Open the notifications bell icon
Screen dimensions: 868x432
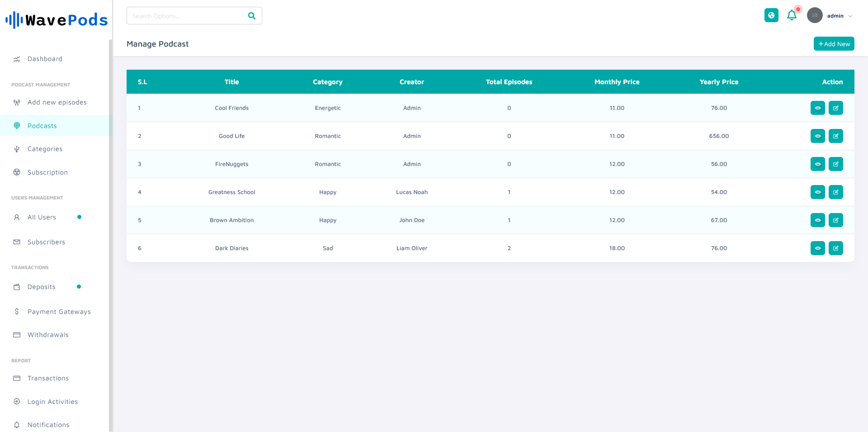point(792,15)
